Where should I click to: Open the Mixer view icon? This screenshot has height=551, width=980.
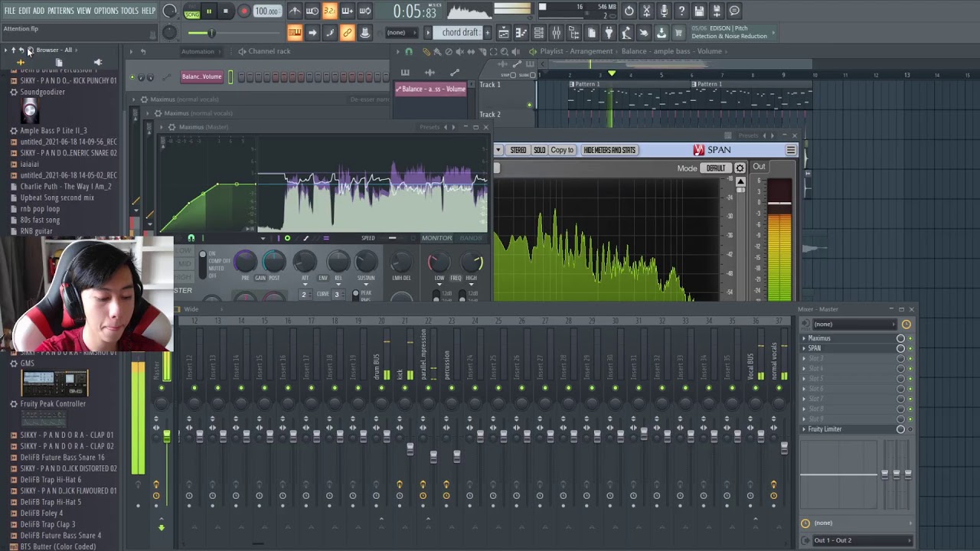(557, 33)
